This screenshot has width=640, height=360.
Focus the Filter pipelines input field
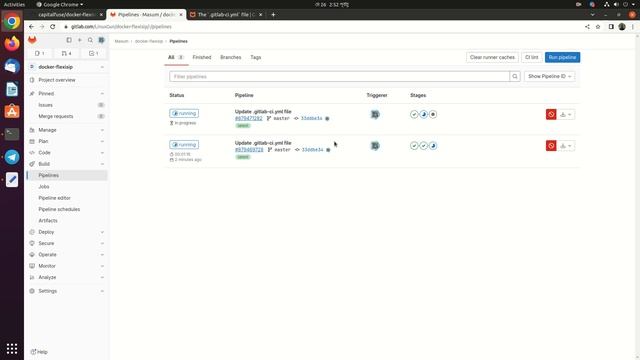tap(339, 76)
